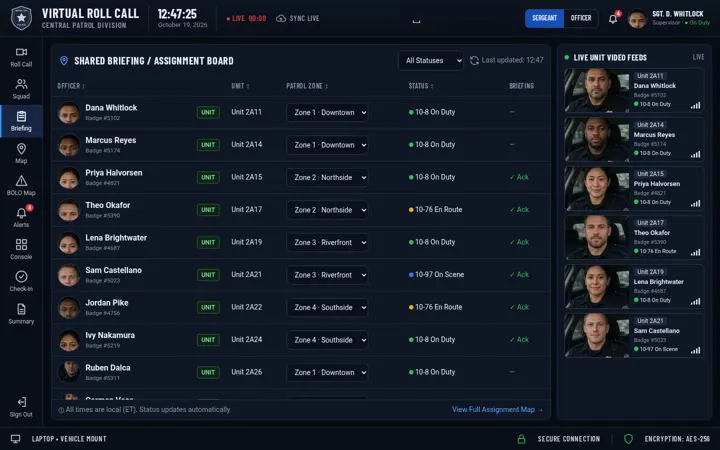
Task: Click 10-76 En Route status for Theo Okafor
Action: 435,209
